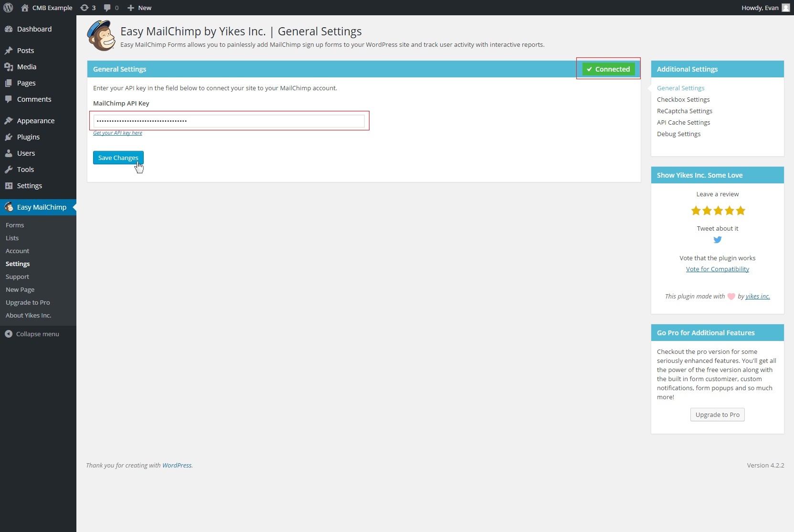Click the Tools wrench icon

9,170
